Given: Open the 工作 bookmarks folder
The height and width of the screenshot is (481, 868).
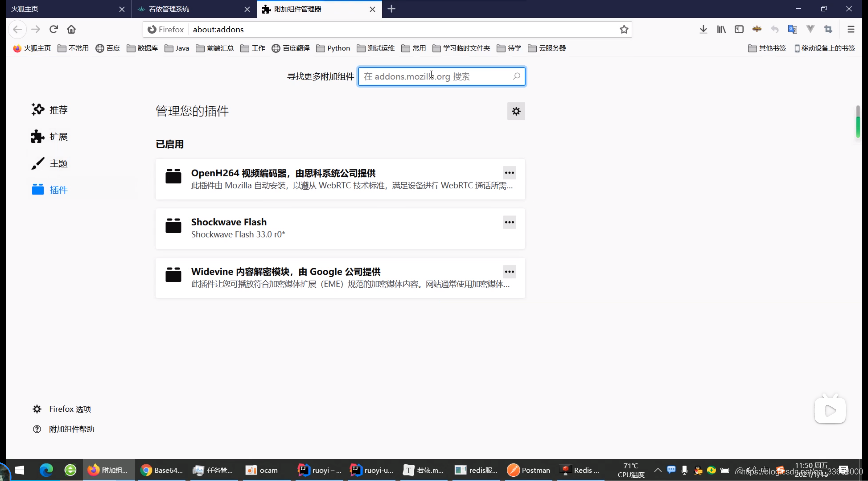Looking at the screenshot, I should (253, 48).
